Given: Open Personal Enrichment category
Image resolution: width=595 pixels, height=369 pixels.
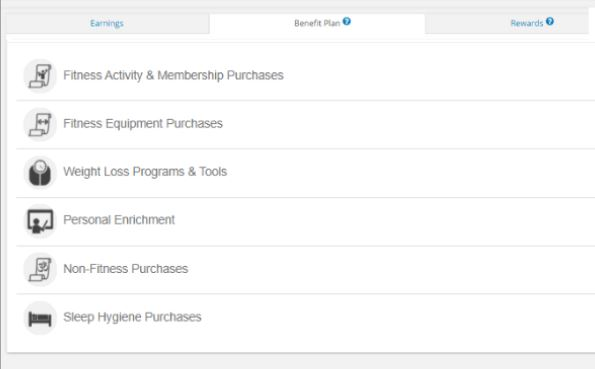Looking at the screenshot, I should coord(119,220).
